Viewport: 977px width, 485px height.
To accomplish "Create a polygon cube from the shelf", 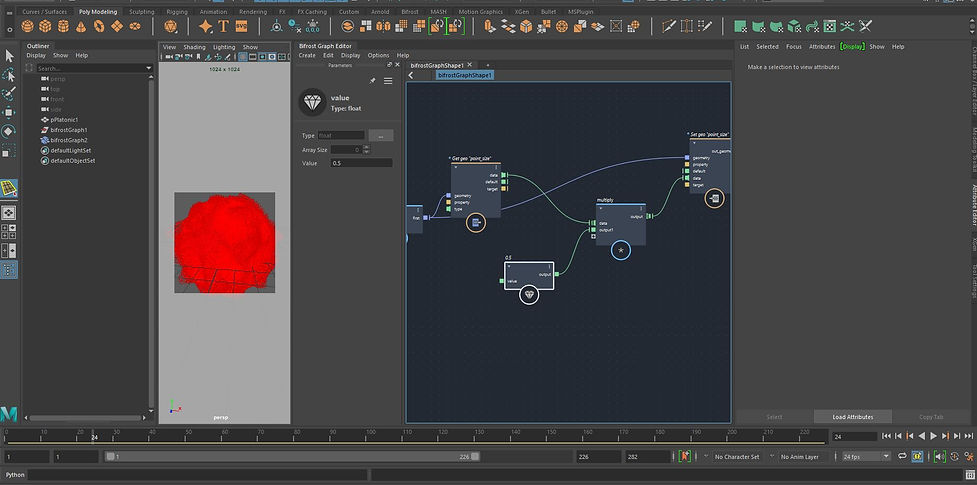I will [45, 26].
